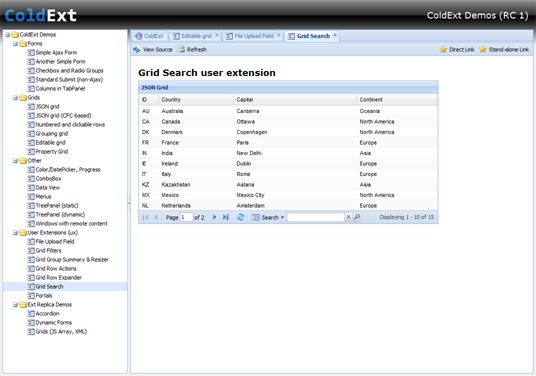This screenshot has width=536, height=376.
Task: Sort grid by Capital column header
Action: [295, 100]
